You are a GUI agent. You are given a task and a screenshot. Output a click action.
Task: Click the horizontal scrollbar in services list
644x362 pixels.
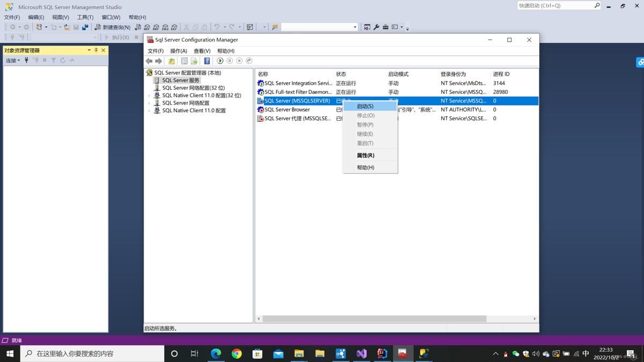pyautogui.click(x=374, y=319)
